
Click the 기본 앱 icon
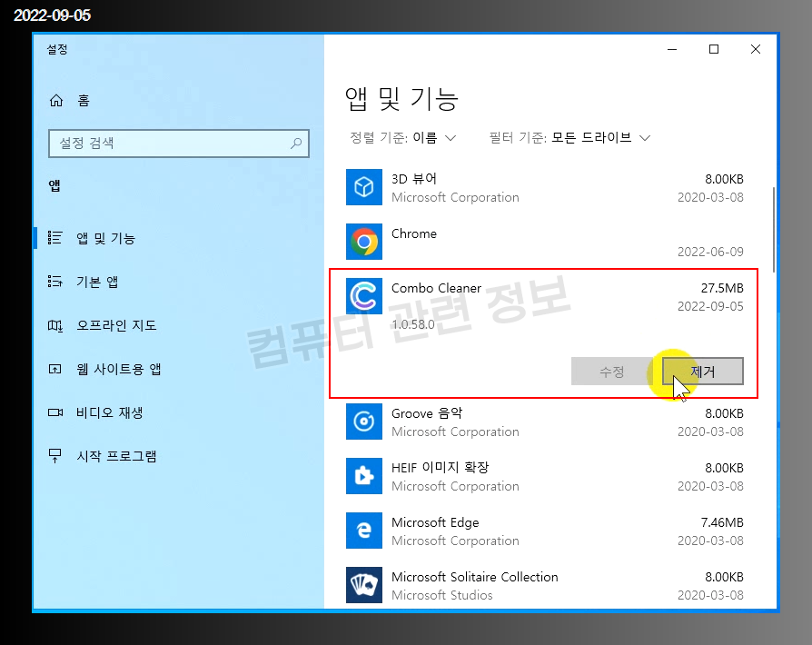(x=54, y=282)
